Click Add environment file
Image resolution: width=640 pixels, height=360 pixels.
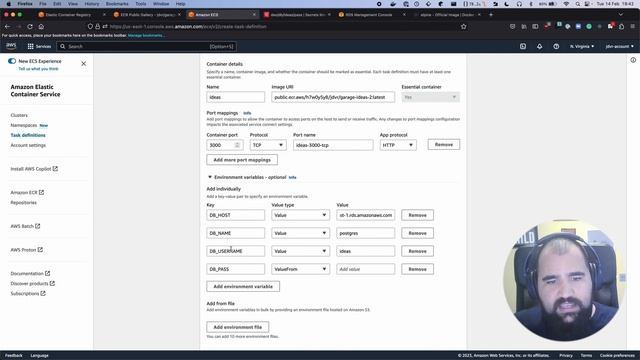click(x=238, y=327)
